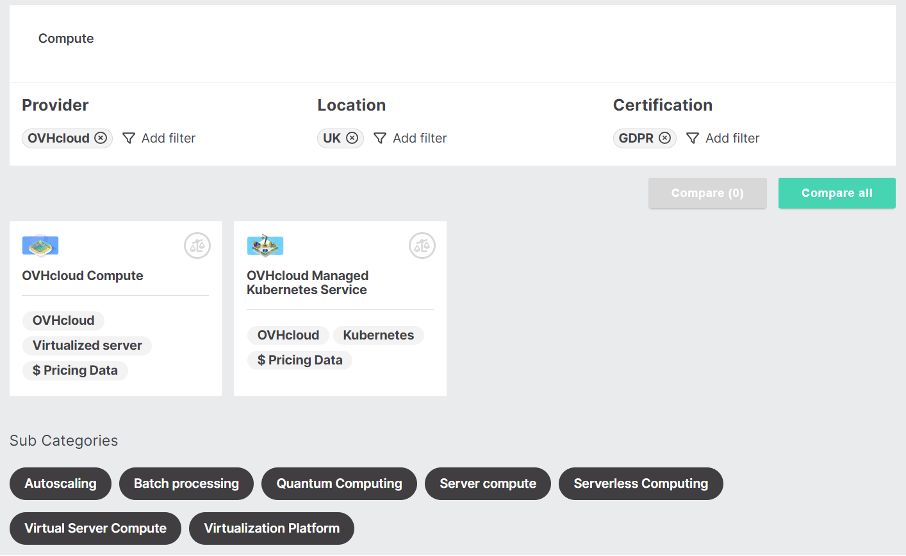Select OVHcloud tag in OVHcloud Compute card
Screen dimensions: 906x556
63,320
